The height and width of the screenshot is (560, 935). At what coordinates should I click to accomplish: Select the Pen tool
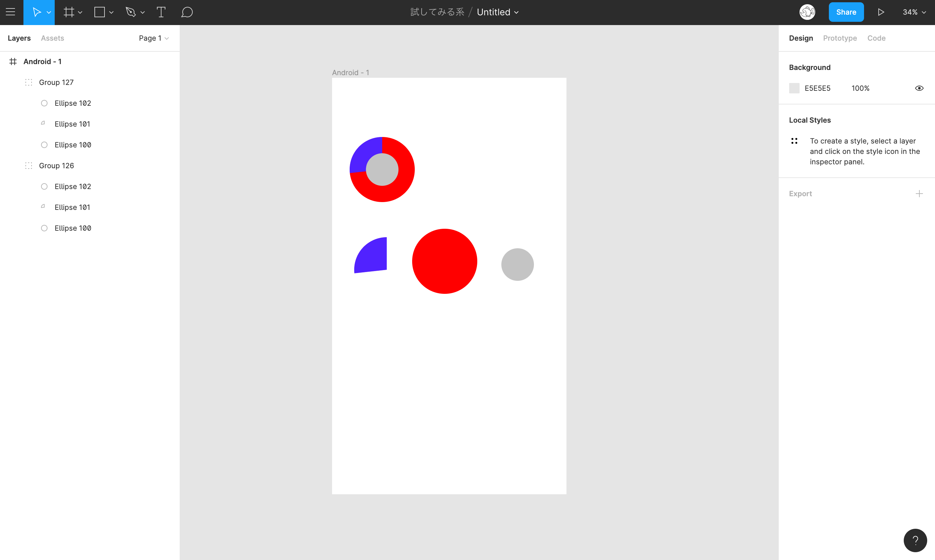click(132, 12)
